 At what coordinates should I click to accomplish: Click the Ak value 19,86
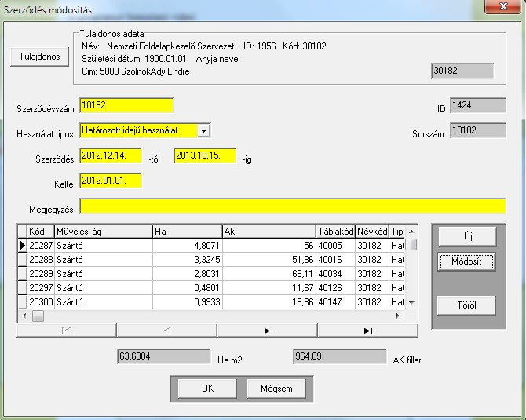click(269, 302)
